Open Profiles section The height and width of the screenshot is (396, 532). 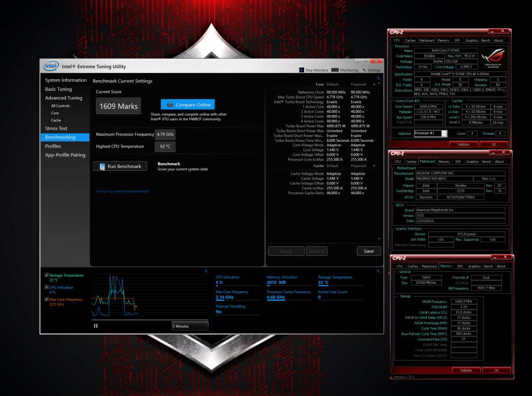click(53, 146)
